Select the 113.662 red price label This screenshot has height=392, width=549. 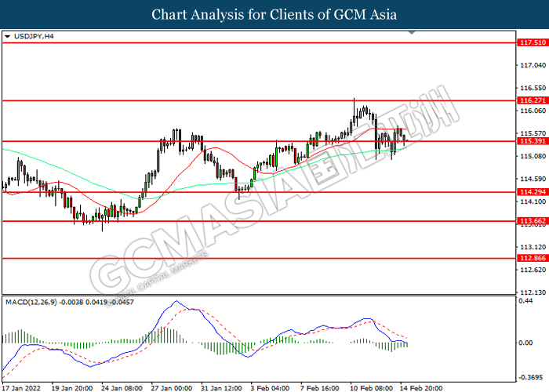click(533, 221)
